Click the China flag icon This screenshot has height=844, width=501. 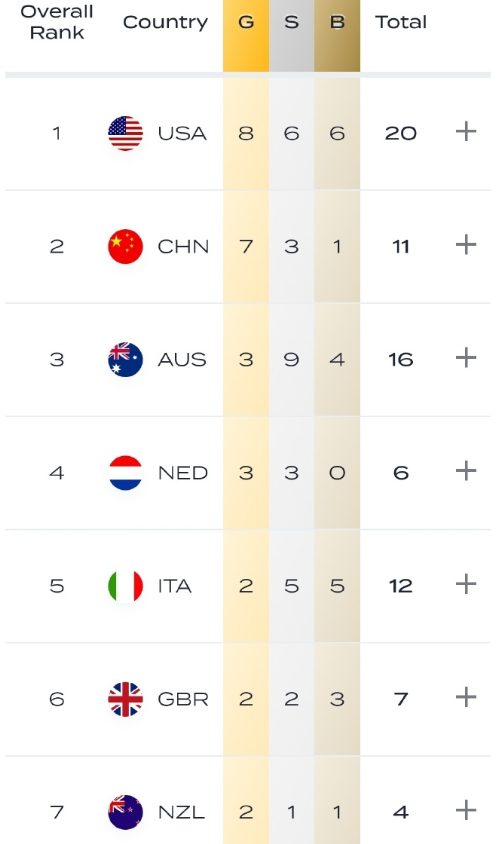[125, 247]
